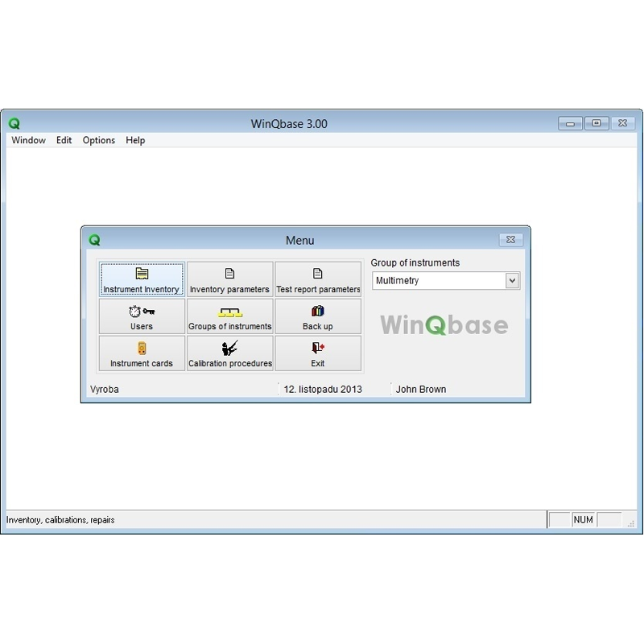This screenshot has height=644, width=644.
Task: Open the Instrument Inventory button
Action: [x=142, y=279]
